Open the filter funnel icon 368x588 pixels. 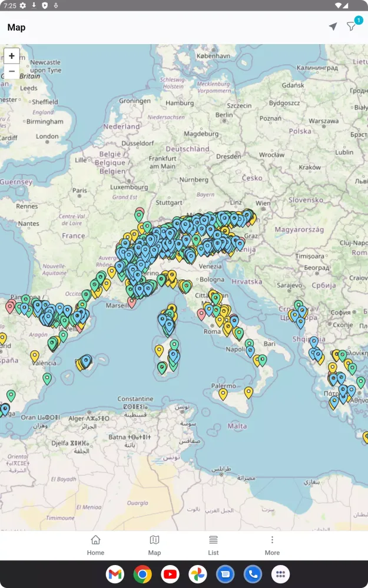[x=351, y=26]
